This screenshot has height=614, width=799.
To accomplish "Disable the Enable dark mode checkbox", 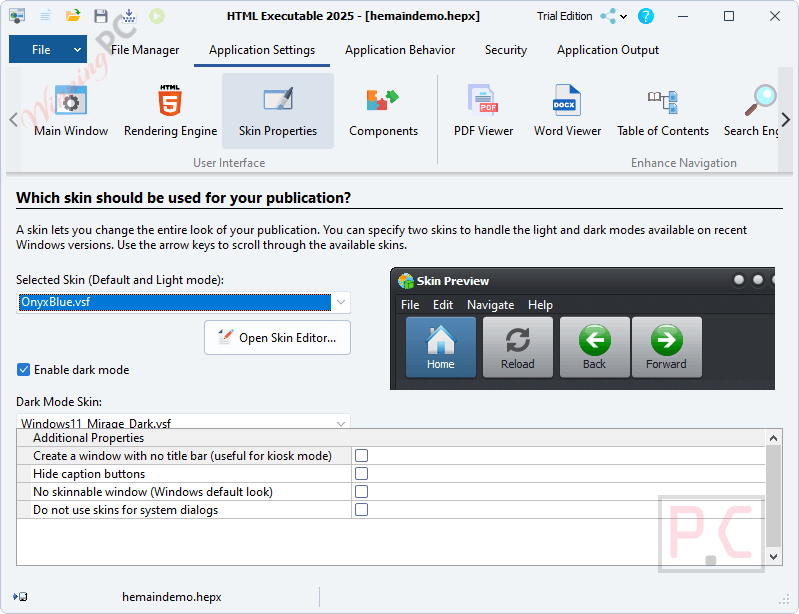I will 23,369.
